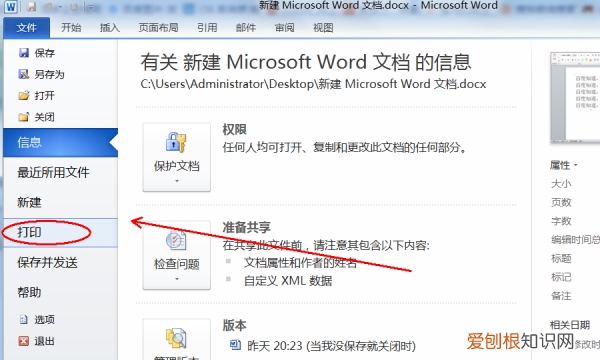Switch to the 插入 ribbon tab

(110, 28)
